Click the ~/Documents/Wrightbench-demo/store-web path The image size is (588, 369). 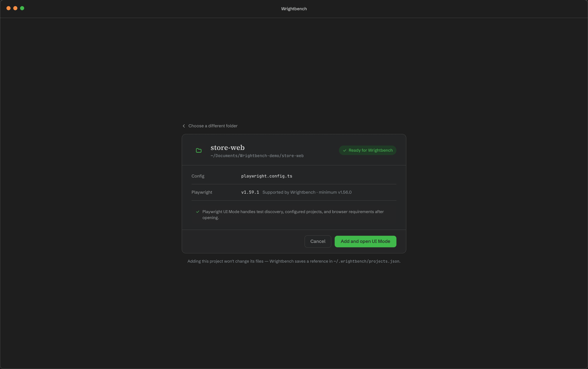257,156
